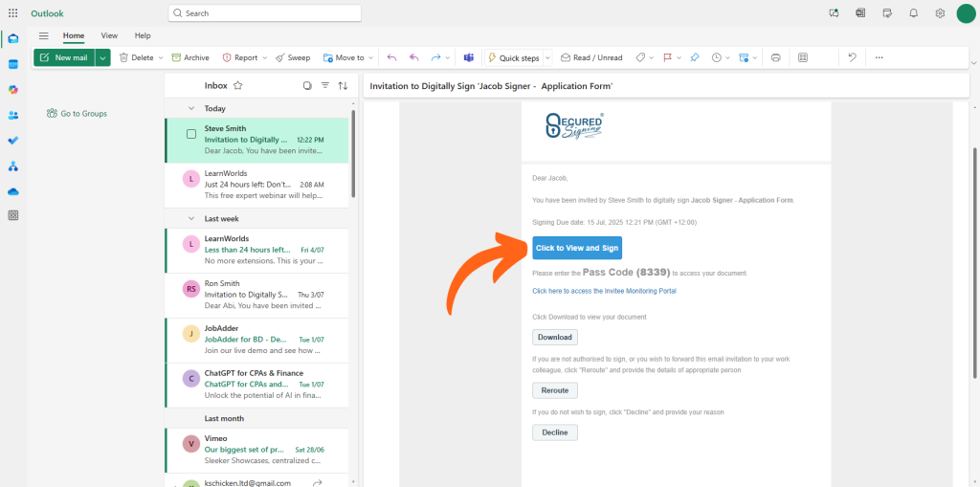Click the message list scrollbar
The width and height of the screenshot is (980, 487).
pyautogui.click(x=353, y=153)
